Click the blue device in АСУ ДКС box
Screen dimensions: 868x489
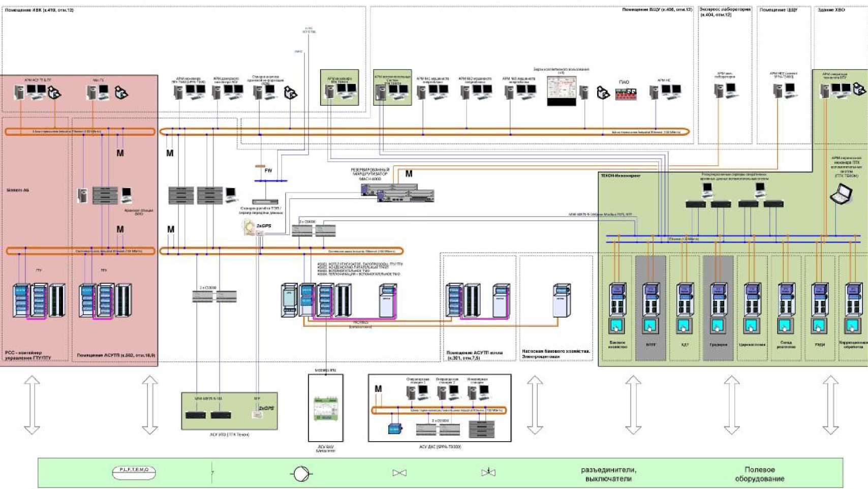tap(395, 429)
